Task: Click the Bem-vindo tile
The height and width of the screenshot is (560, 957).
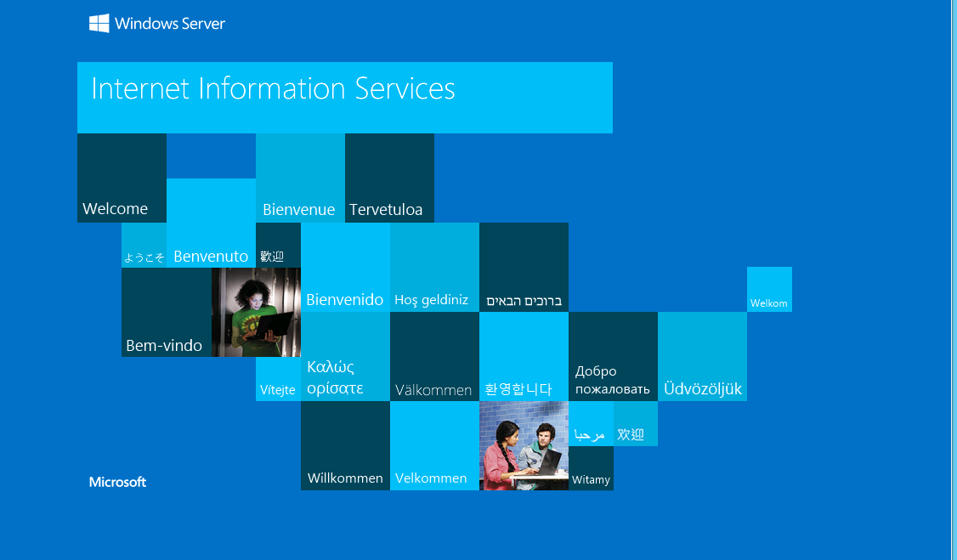Action: click(167, 313)
